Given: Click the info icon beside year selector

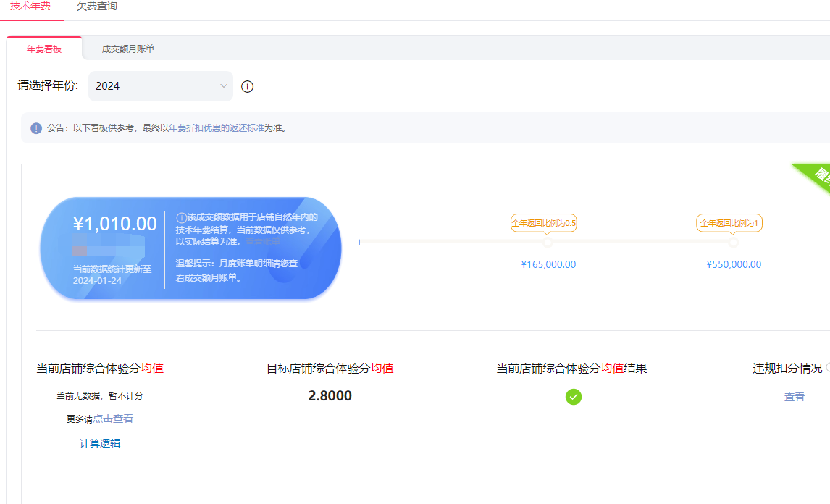Looking at the screenshot, I should 247,87.
